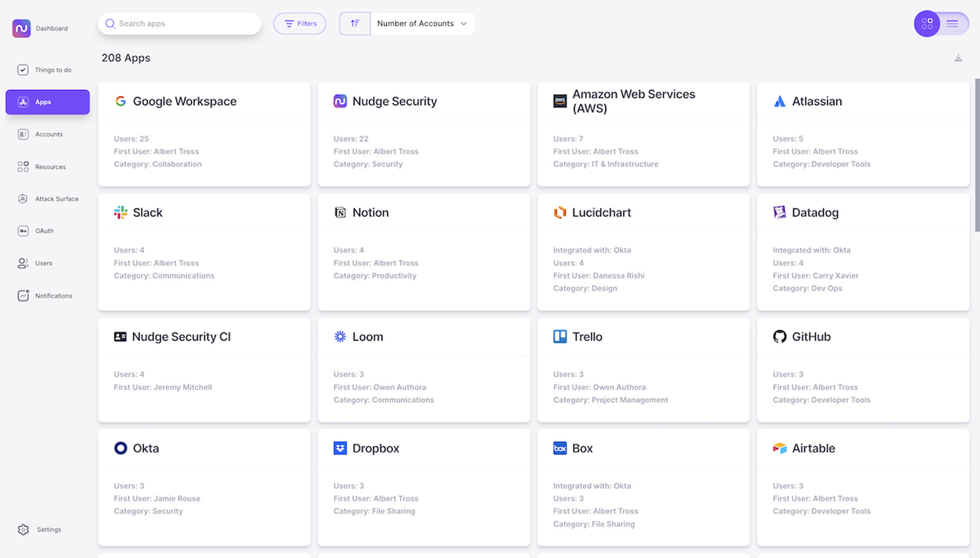Click the Lucidchart logo icon
This screenshot has width=980, height=558.
click(x=560, y=213)
